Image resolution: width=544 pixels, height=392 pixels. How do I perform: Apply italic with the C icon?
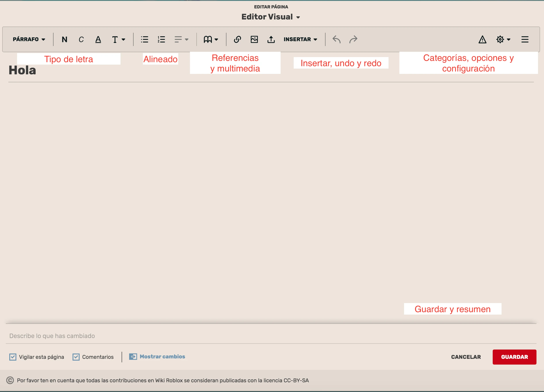click(x=81, y=39)
